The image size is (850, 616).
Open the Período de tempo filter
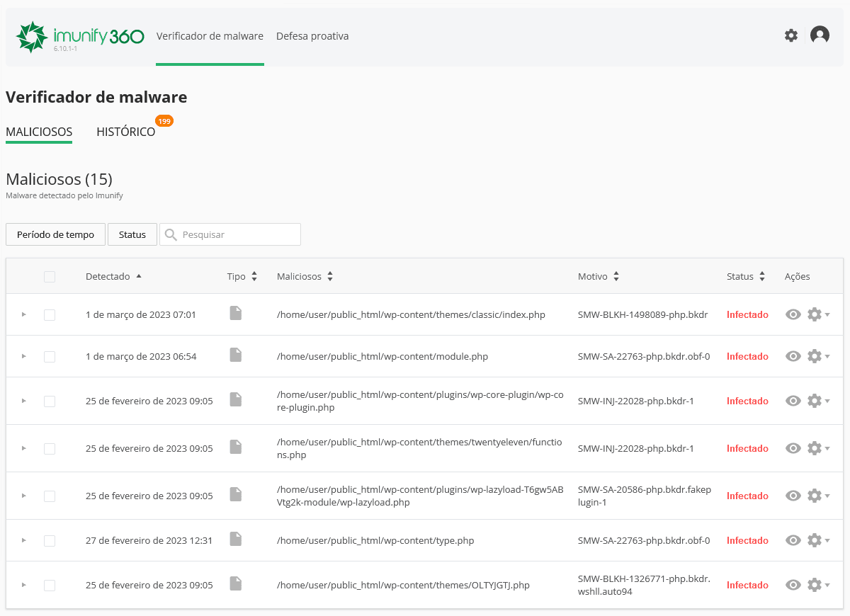55,234
